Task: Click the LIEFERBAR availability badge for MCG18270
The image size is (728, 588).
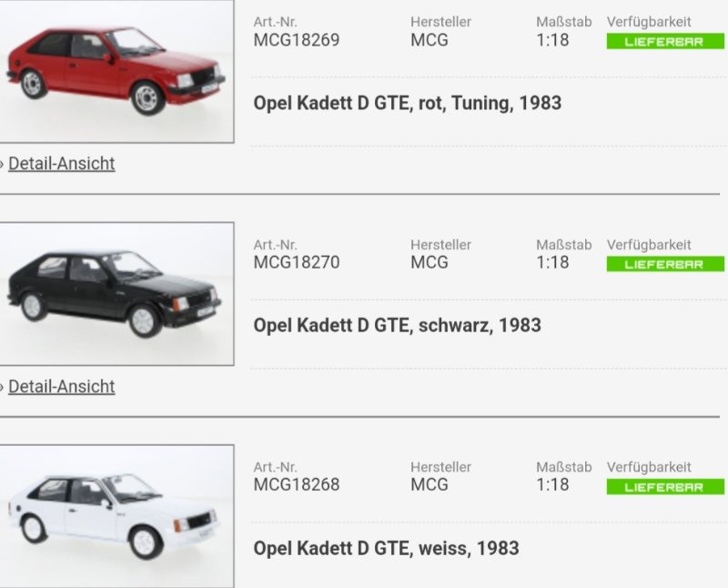Action: [x=665, y=264]
